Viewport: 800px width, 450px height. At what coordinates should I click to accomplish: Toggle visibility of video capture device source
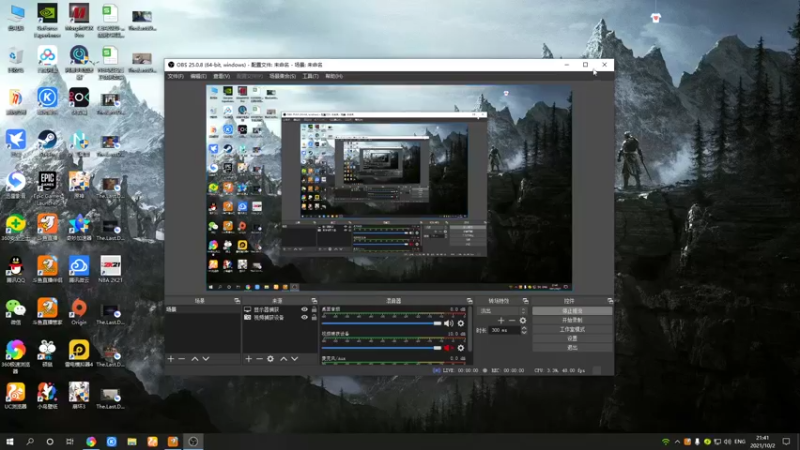pos(305,317)
